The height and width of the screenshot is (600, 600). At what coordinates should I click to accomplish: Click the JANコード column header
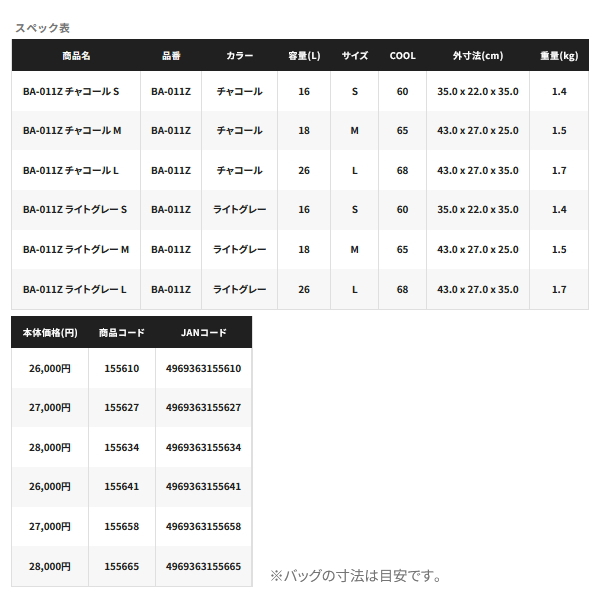click(204, 332)
